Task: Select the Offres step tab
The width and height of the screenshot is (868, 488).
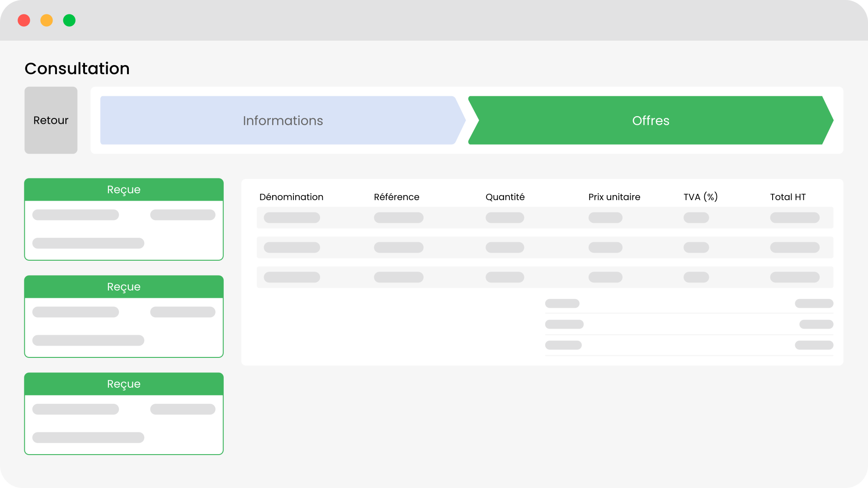Action: click(650, 120)
